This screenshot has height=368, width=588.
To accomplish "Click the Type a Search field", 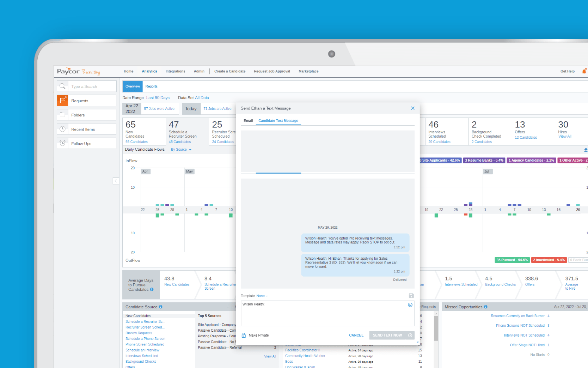I will 92,86.
